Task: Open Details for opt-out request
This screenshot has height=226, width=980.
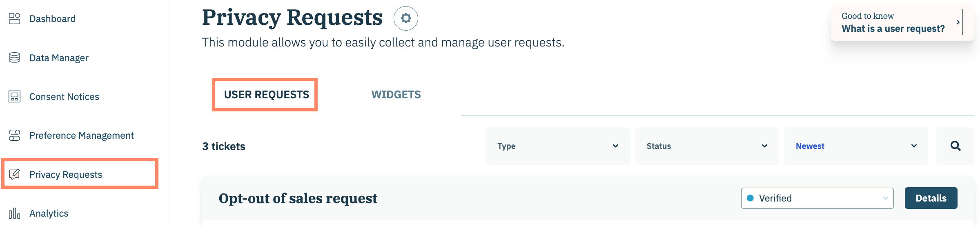Action: (x=931, y=198)
